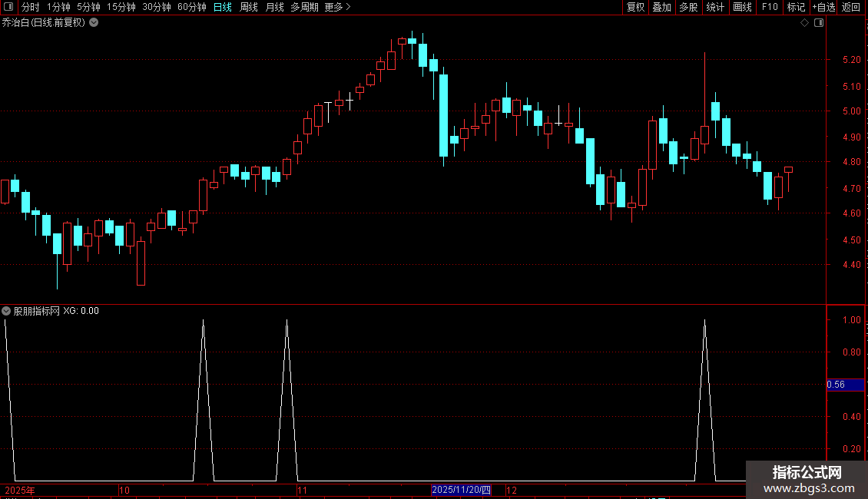Click the 叠加 overlay button
Viewport: 868px width, 499px height.
point(661,7)
